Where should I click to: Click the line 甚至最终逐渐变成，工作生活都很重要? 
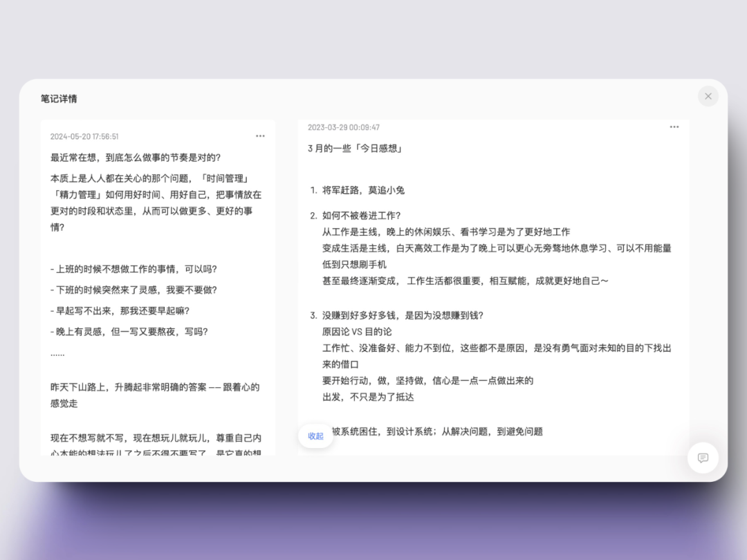(x=465, y=281)
